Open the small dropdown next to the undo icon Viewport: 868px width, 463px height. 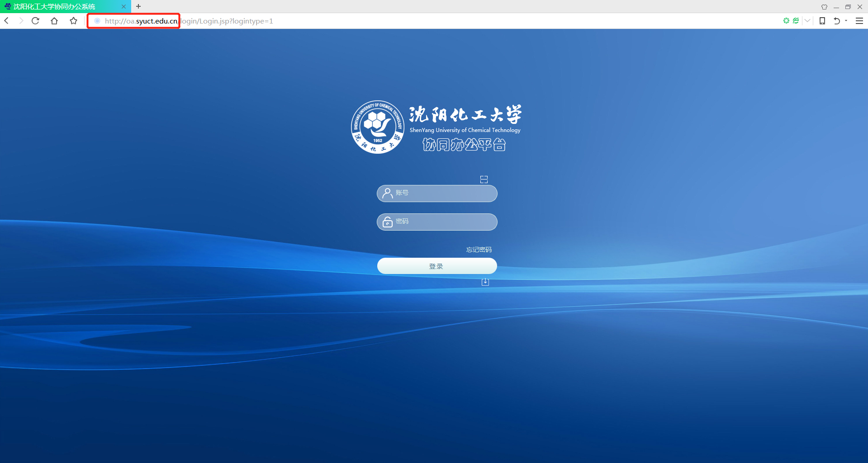tap(846, 21)
